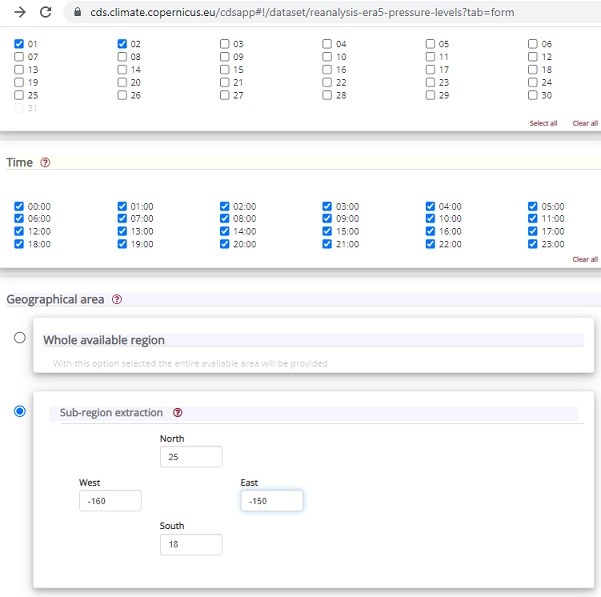Screen dimensions: 601x597
Task: Uncheck the 13:00 time checkbox
Action: [122, 231]
